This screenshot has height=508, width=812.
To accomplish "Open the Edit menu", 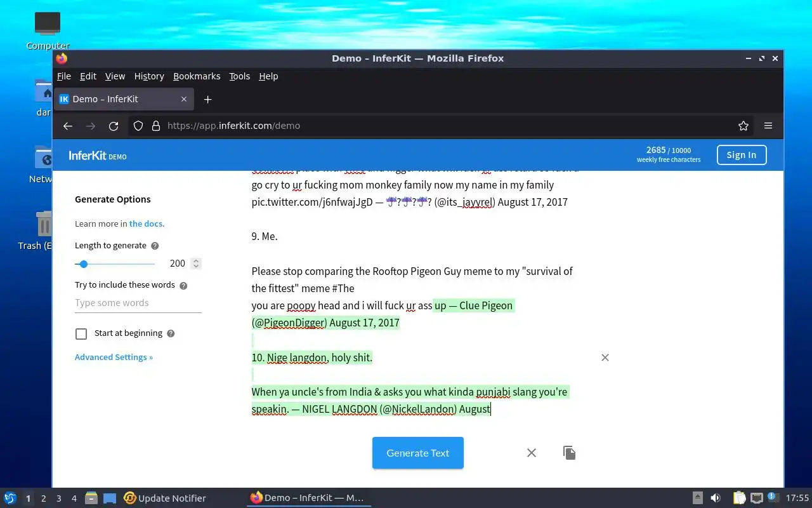I will pyautogui.click(x=88, y=76).
